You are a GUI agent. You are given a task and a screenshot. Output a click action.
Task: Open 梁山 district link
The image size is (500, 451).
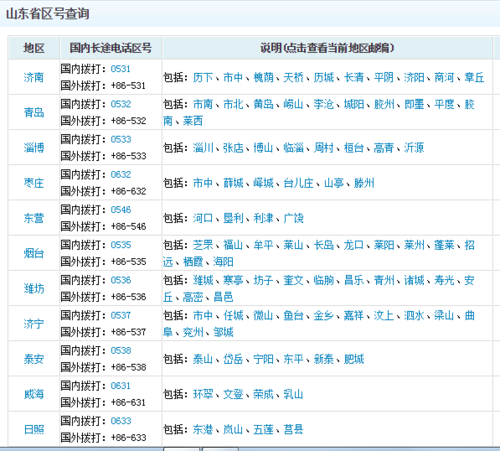(444, 316)
